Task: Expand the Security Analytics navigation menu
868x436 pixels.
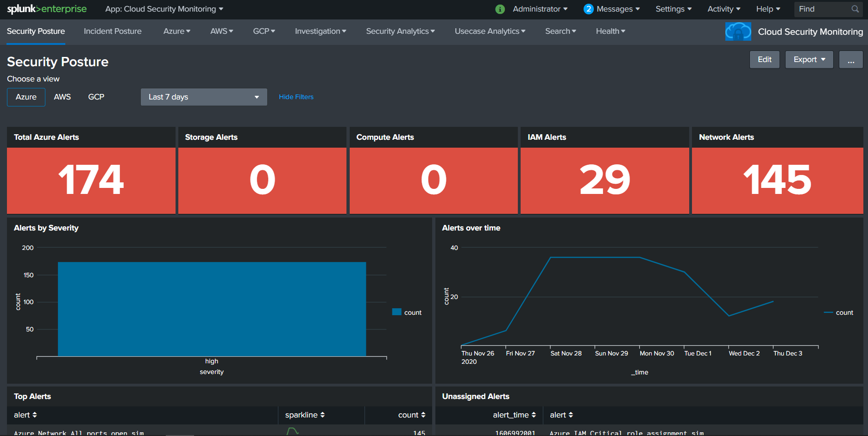Action: [400, 31]
